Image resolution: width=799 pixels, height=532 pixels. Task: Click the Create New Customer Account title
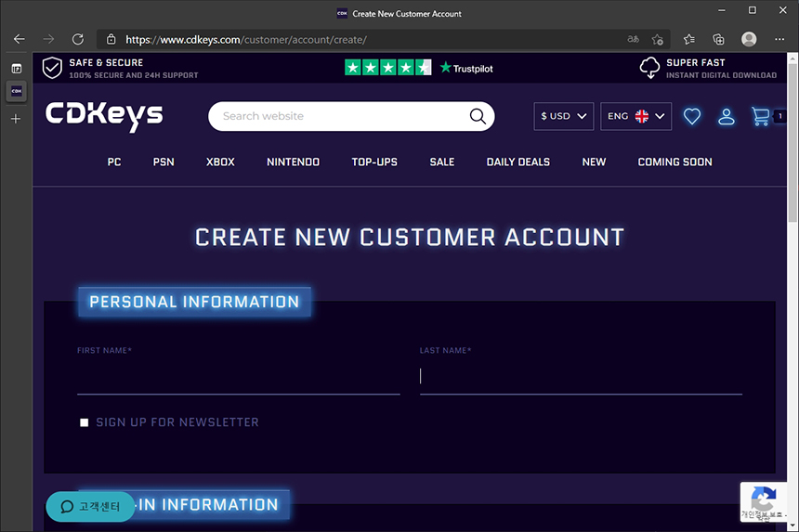[x=410, y=238]
